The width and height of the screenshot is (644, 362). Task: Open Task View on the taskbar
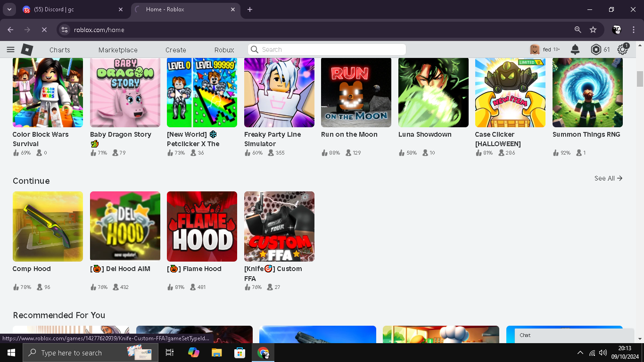point(170,353)
